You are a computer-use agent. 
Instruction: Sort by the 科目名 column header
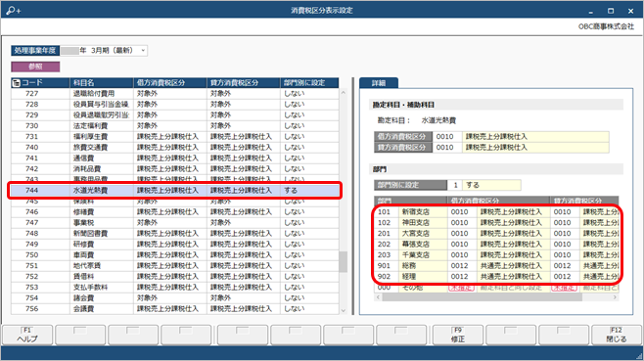(x=102, y=83)
